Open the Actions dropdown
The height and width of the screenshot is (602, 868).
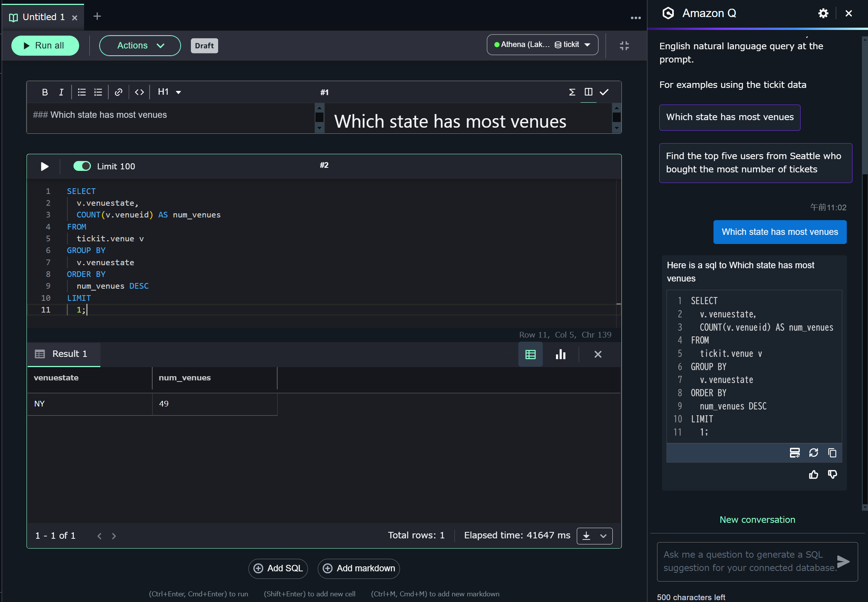pyautogui.click(x=140, y=46)
